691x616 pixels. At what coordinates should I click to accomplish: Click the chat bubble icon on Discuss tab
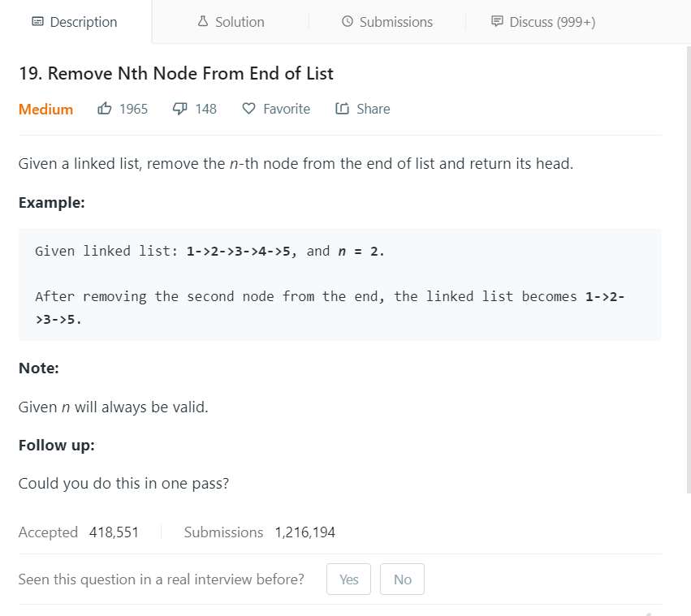tap(497, 22)
